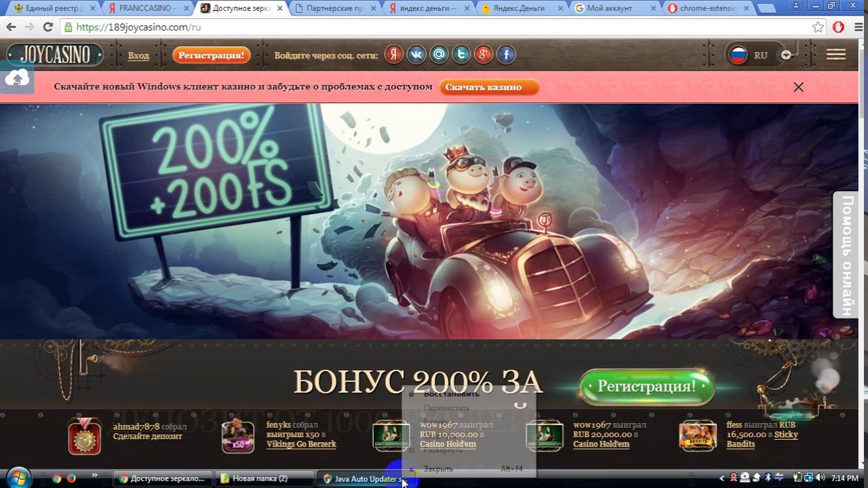Expand hidden system tray icons arrow

pos(722,479)
